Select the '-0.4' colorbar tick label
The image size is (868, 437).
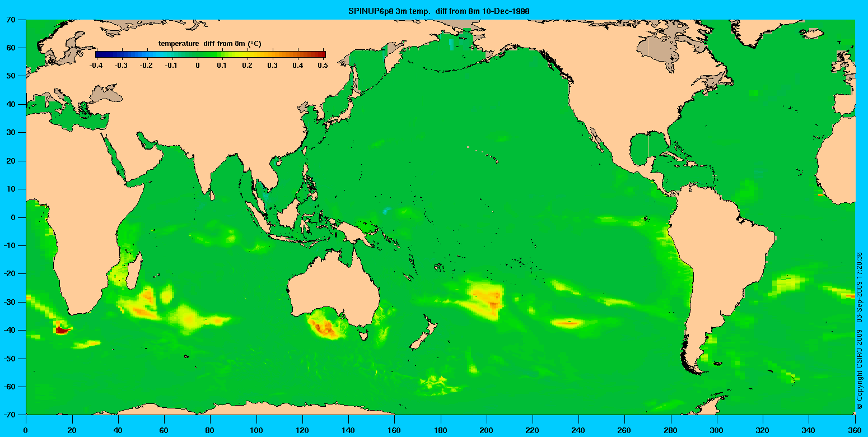[96, 66]
